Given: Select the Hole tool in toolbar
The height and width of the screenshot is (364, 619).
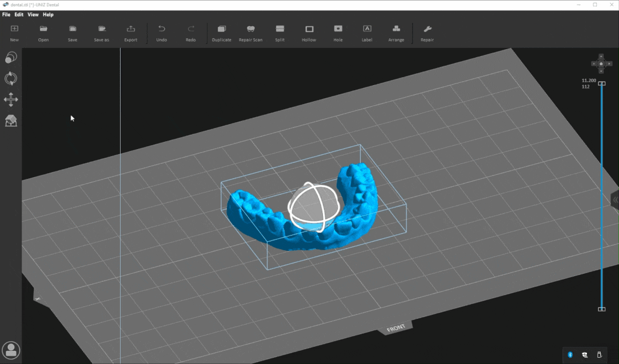Looking at the screenshot, I should point(338,33).
